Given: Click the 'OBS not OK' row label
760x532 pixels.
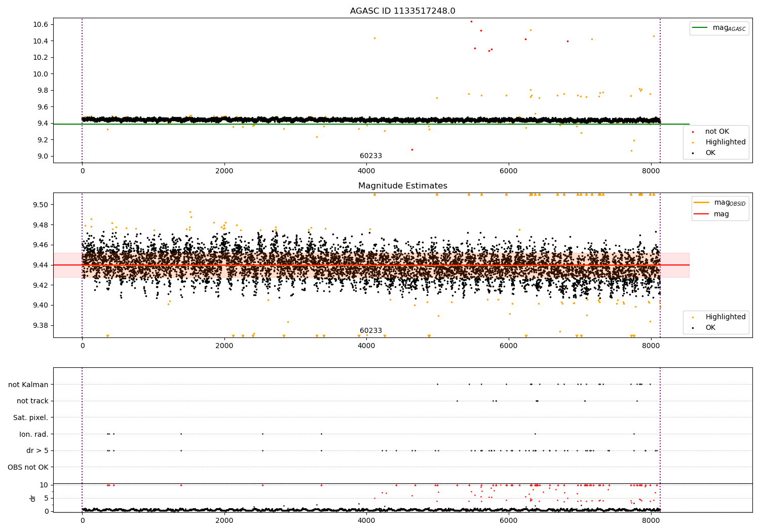Looking at the screenshot, I should click(x=28, y=468).
